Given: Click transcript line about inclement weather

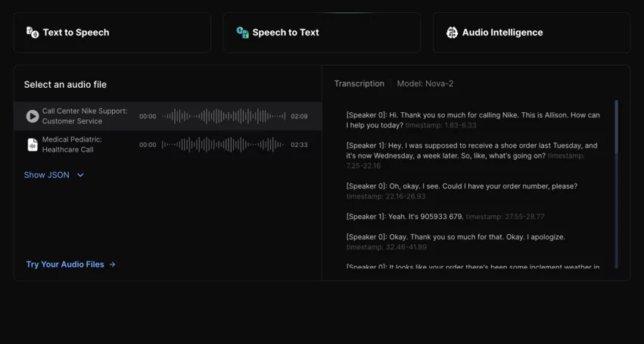Looking at the screenshot, I should (473, 266).
